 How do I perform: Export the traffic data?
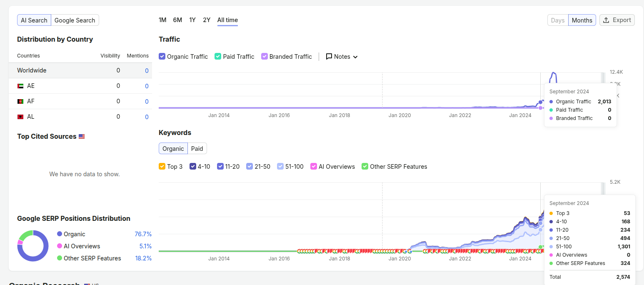pyautogui.click(x=617, y=20)
